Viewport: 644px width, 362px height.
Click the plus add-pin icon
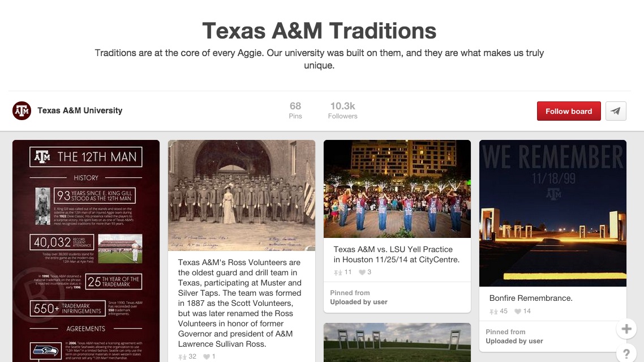tap(626, 329)
